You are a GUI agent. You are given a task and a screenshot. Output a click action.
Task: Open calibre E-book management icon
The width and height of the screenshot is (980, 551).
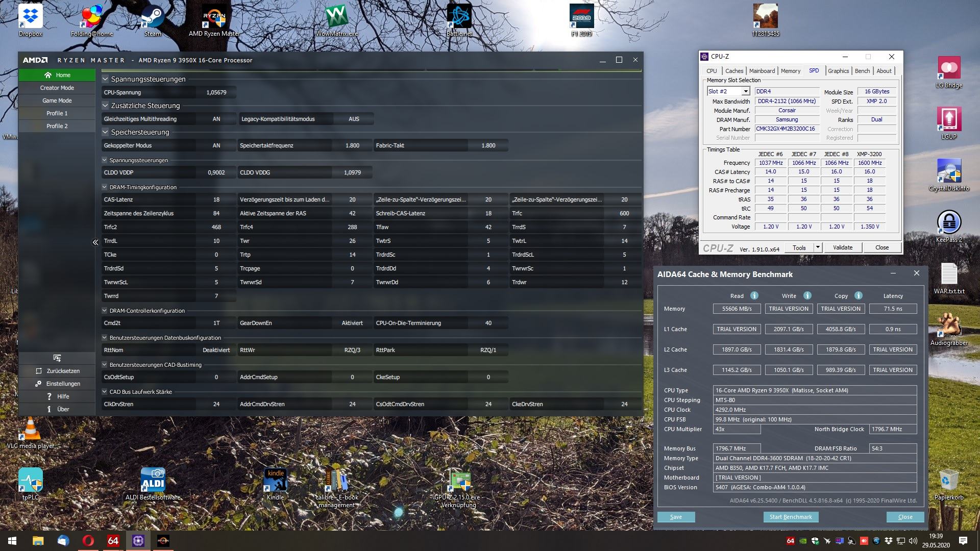coord(337,488)
